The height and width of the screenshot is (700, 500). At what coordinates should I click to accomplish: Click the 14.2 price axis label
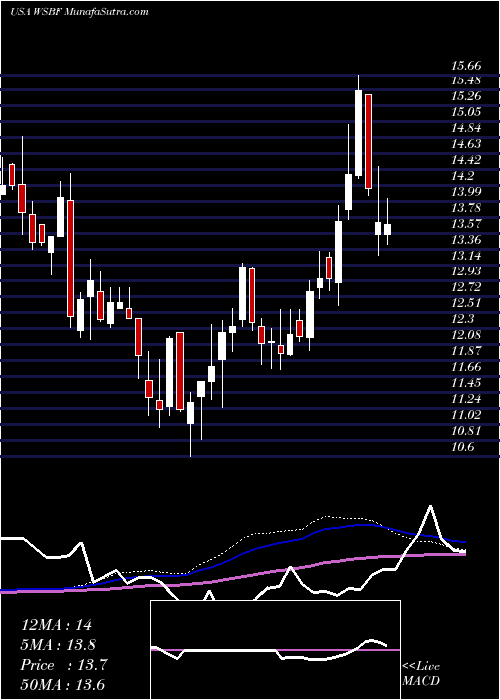(x=463, y=176)
